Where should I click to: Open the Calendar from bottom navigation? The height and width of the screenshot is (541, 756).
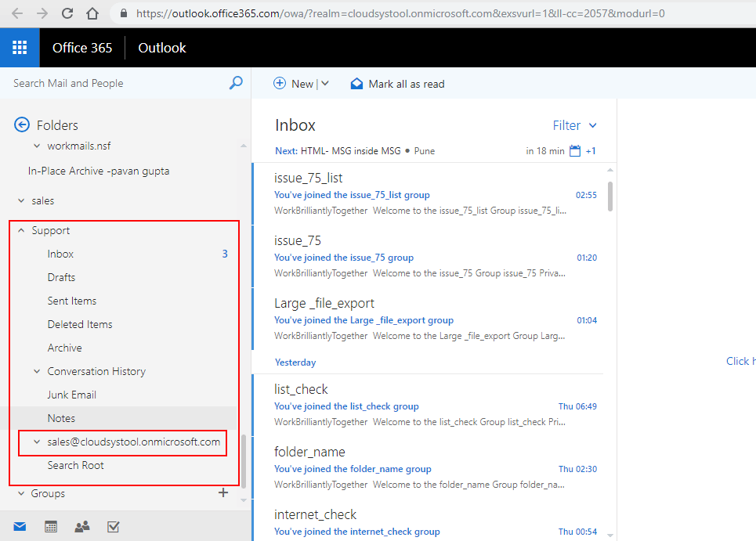click(50, 526)
